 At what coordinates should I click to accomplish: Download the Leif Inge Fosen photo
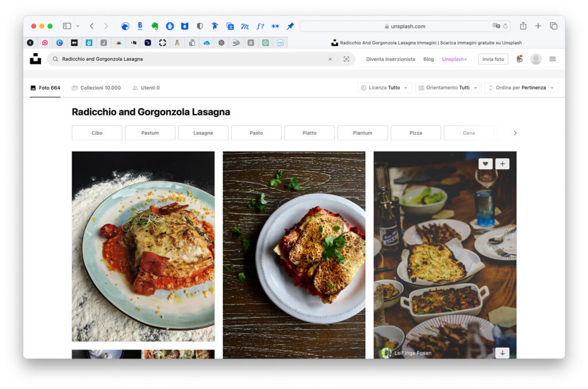point(502,353)
